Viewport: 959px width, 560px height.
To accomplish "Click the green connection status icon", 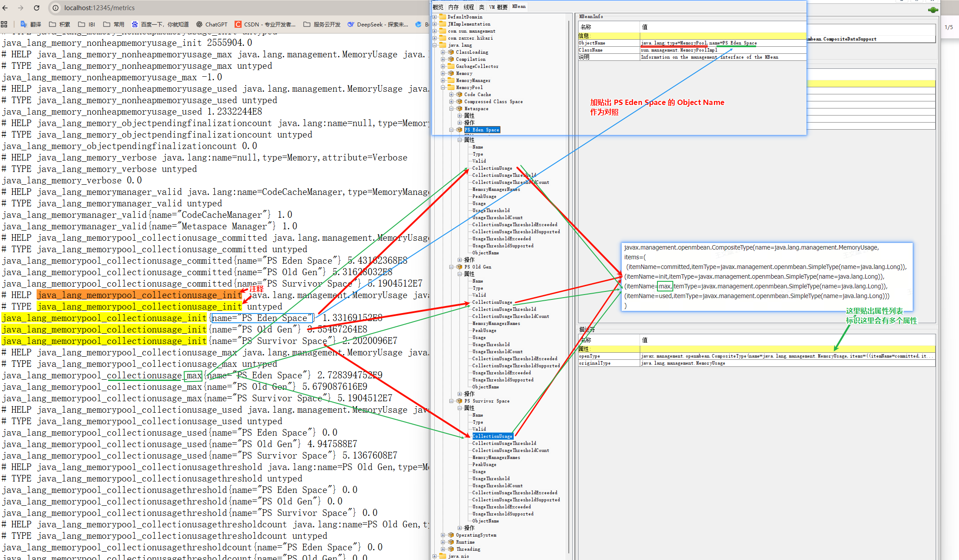I will pyautogui.click(x=933, y=10).
